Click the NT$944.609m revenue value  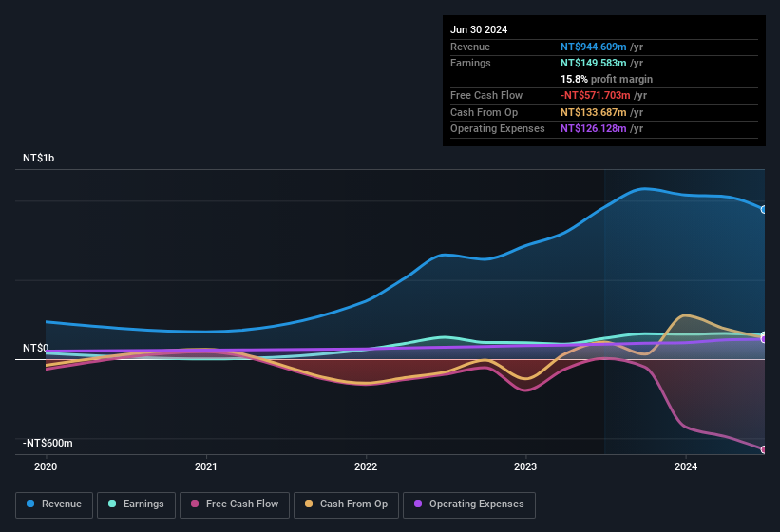click(x=594, y=47)
